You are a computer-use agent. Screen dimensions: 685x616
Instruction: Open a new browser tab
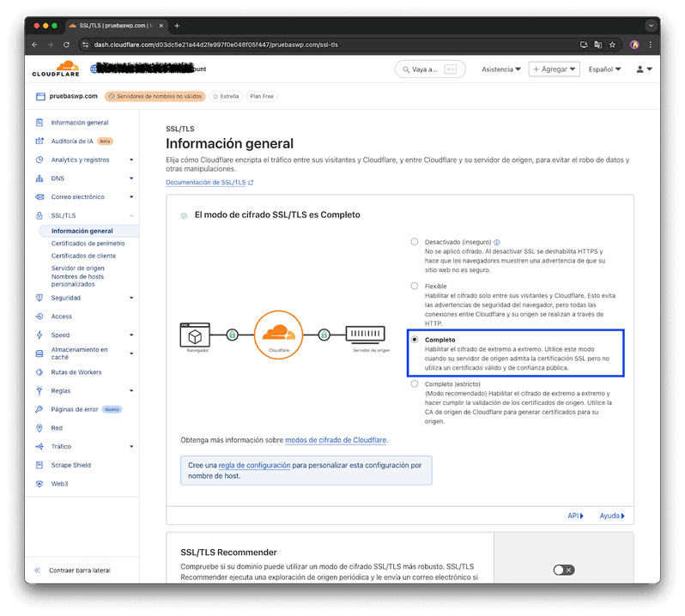click(177, 26)
